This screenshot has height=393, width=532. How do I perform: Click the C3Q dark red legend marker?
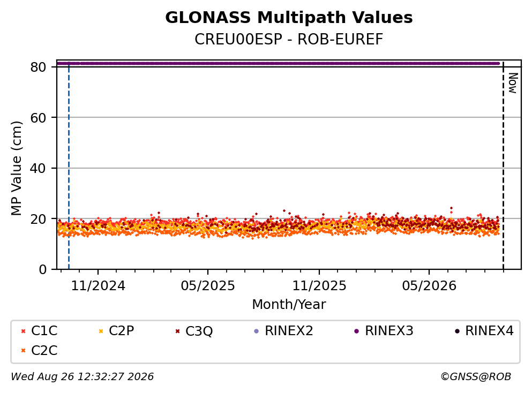[x=177, y=331]
